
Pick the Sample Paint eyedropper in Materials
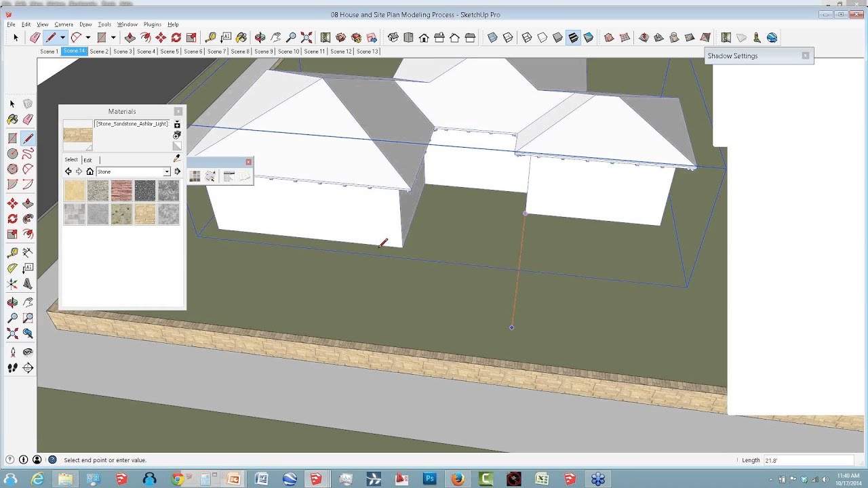click(177, 159)
